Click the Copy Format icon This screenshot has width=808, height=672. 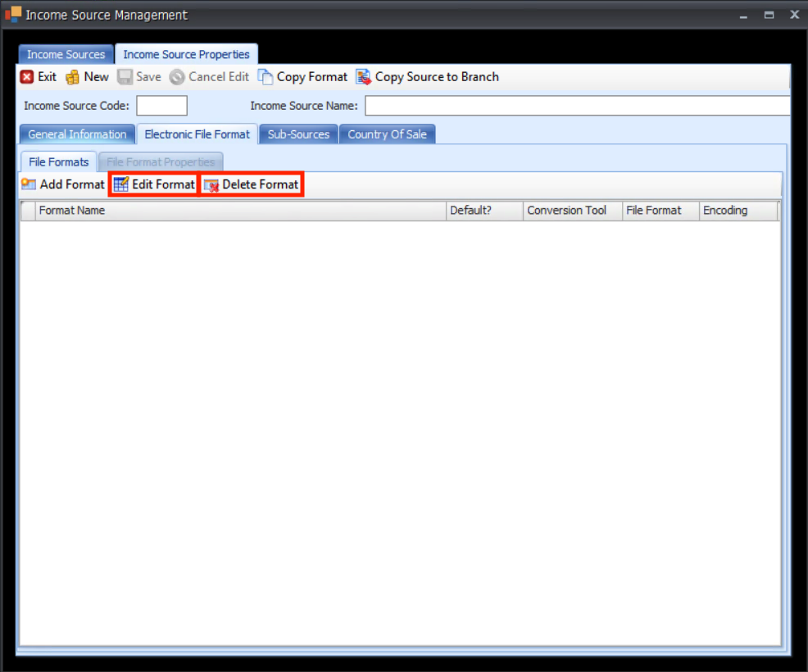point(266,77)
